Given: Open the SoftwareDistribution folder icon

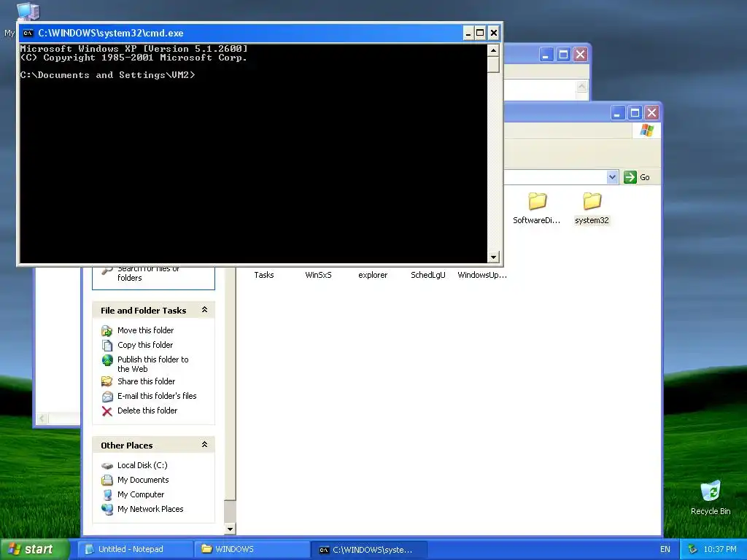Looking at the screenshot, I should coord(537,201).
